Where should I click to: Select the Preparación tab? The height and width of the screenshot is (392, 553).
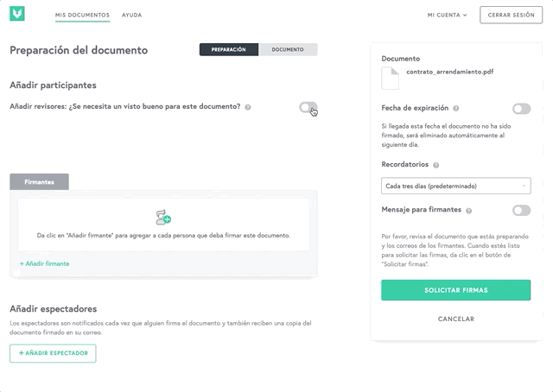(x=228, y=50)
